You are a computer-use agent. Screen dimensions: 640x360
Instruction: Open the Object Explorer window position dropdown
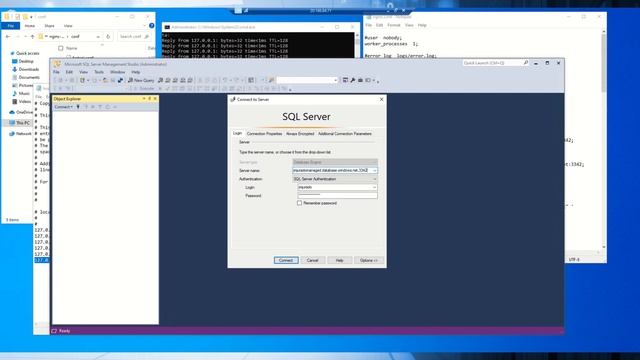pyautogui.click(x=144, y=99)
